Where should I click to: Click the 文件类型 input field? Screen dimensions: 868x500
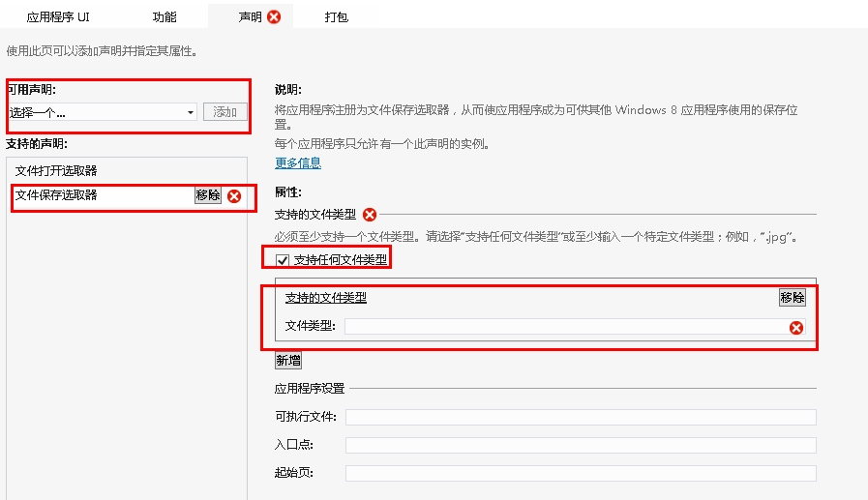click(575, 326)
